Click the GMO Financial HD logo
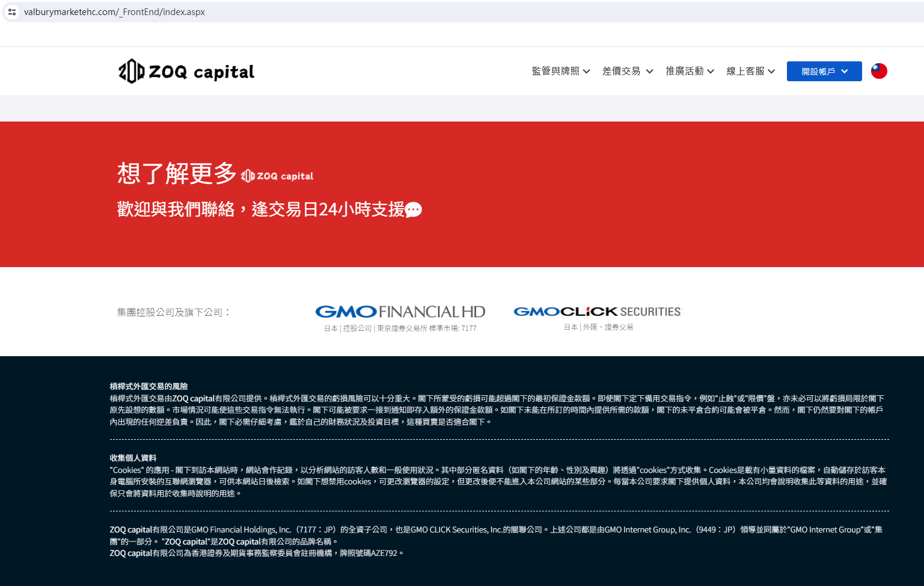This screenshot has height=586, width=924. (x=400, y=312)
